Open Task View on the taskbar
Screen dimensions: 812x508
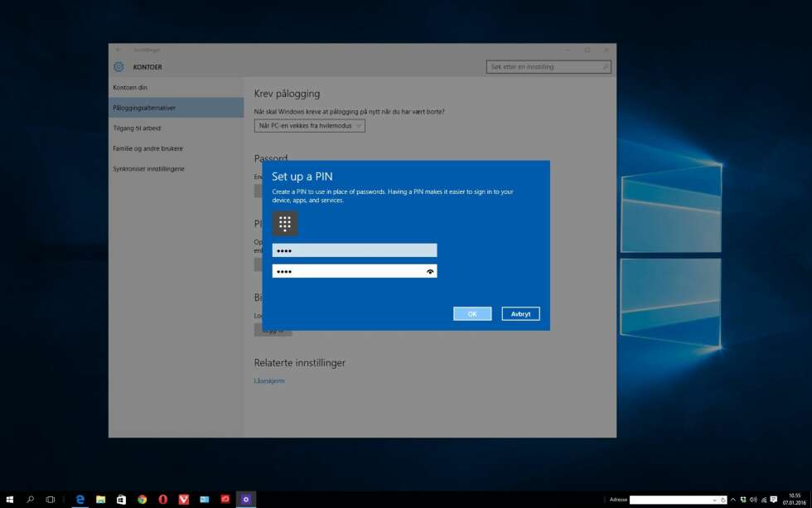tap(51, 499)
